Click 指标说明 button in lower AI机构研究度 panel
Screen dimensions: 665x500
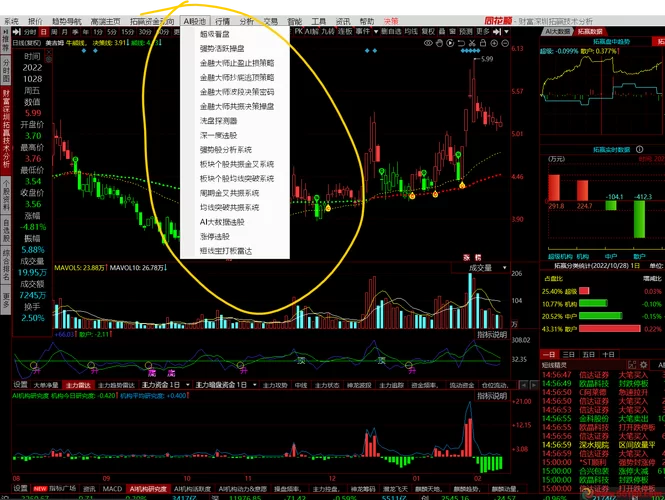[492, 396]
